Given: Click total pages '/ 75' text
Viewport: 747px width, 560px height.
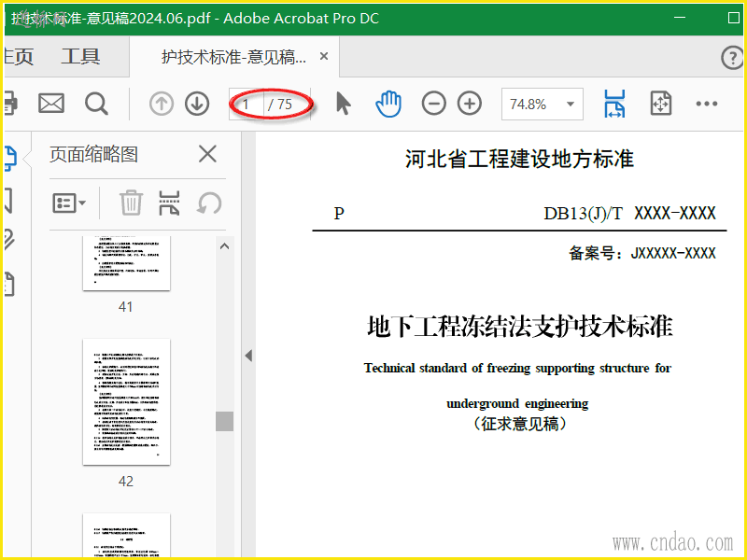Looking at the screenshot, I should (280, 104).
